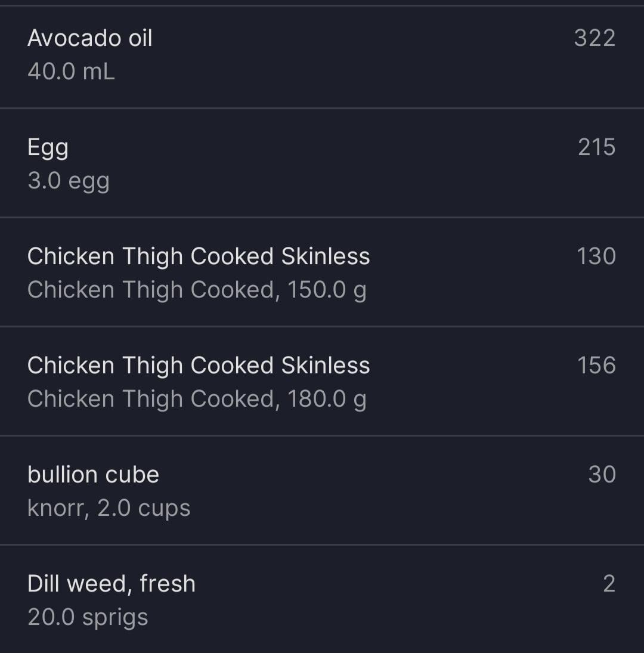644x653 pixels.
Task: Tap the 3.0 egg serving amount
Action: 69,181
